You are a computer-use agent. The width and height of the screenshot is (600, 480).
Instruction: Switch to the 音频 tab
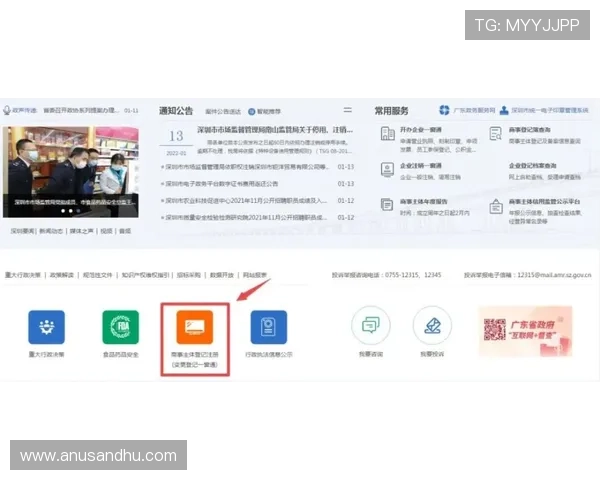125,231
